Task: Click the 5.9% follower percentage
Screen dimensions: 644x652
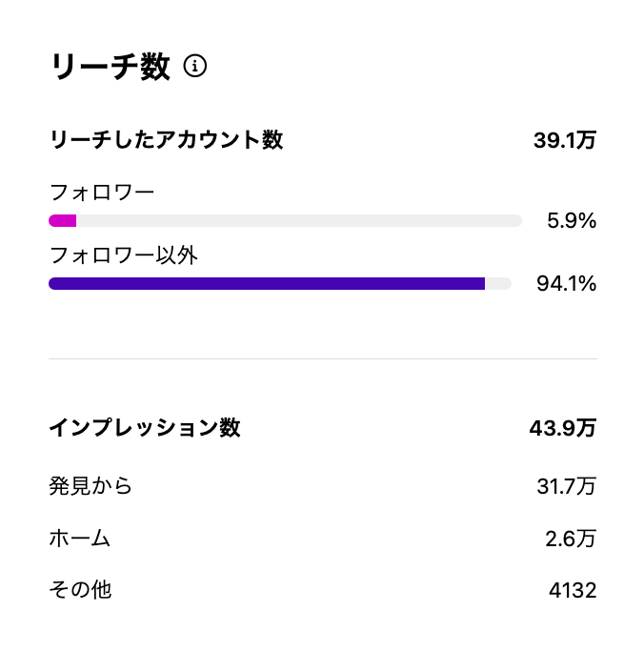Action: pos(571,221)
